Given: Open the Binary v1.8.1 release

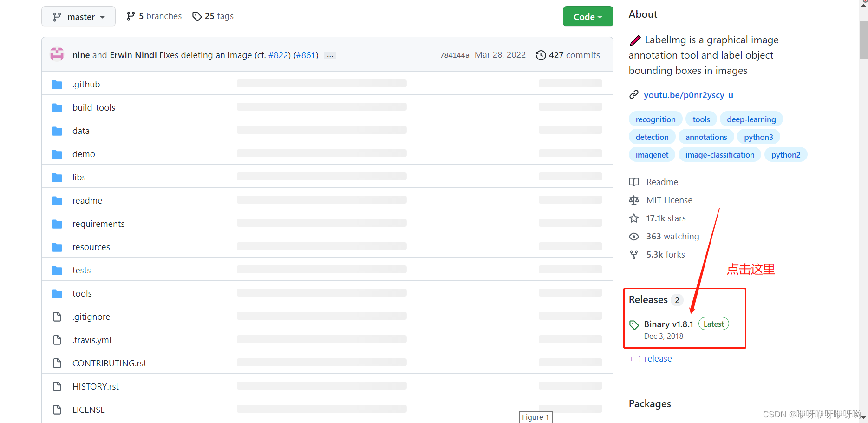Looking at the screenshot, I should [x=668, y=324].
